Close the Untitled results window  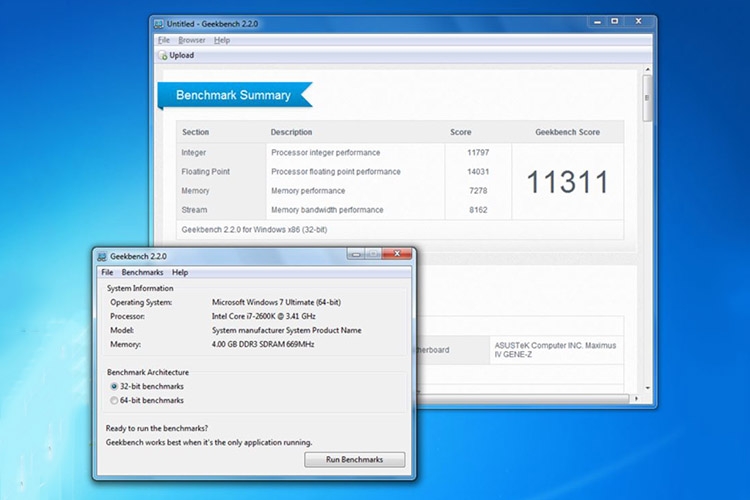click(x=638, y=21)
